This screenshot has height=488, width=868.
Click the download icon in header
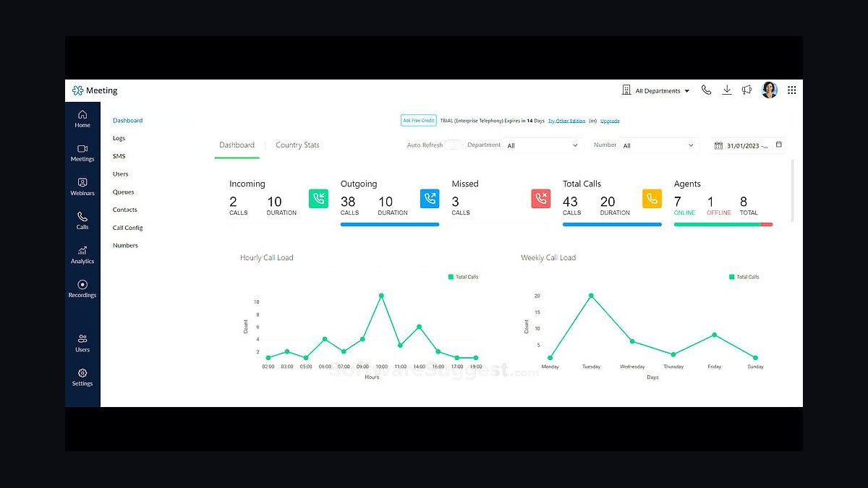click(727, 90)
